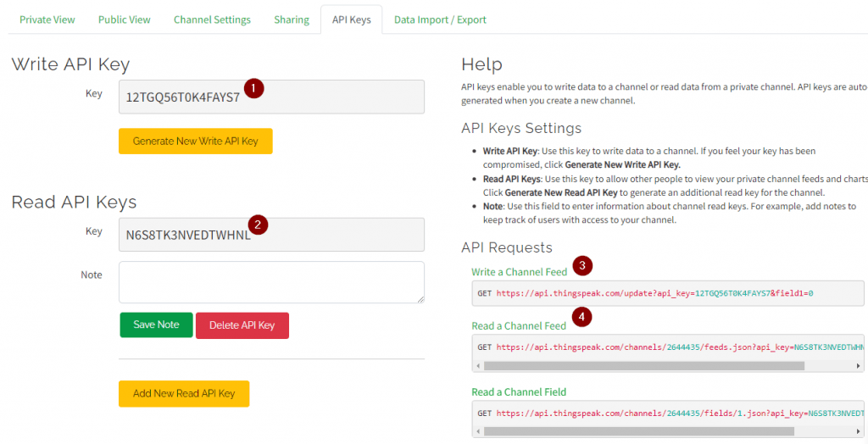The height and width of the screenshot is (444, 868).
Task: Go to the Channel Settings tab
Action: 212,19
